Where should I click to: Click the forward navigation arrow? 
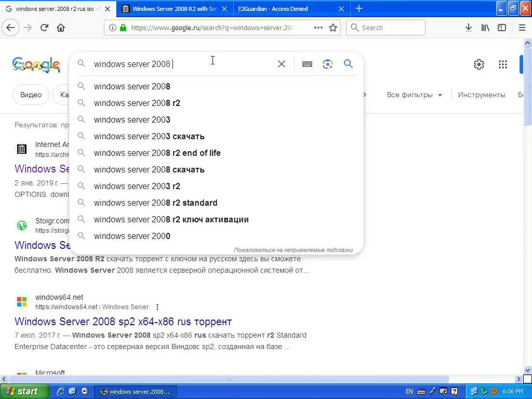(28, 28)
